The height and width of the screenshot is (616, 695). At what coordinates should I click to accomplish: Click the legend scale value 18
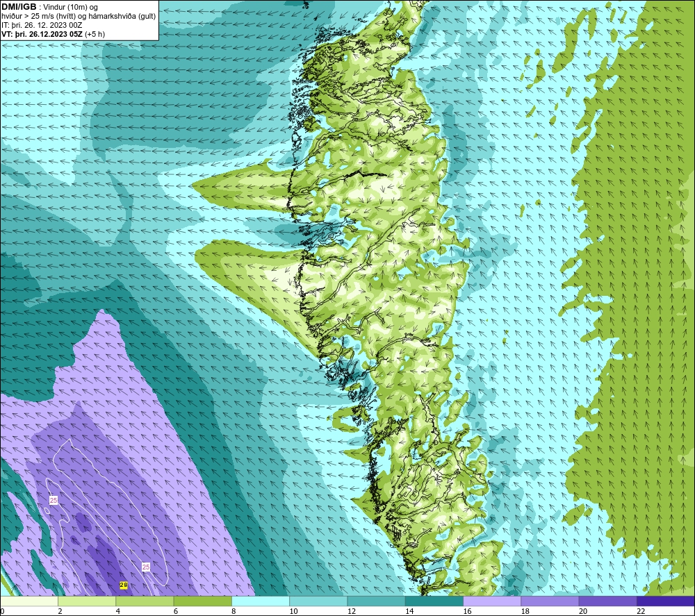(x=525, y=611)
